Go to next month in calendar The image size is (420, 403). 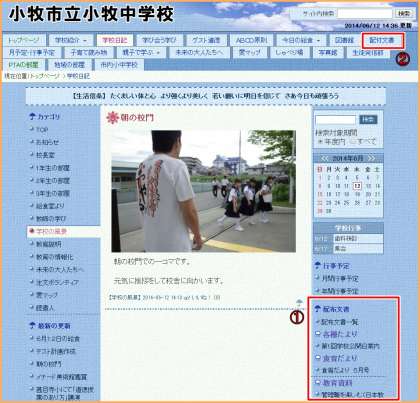(371, 158)
